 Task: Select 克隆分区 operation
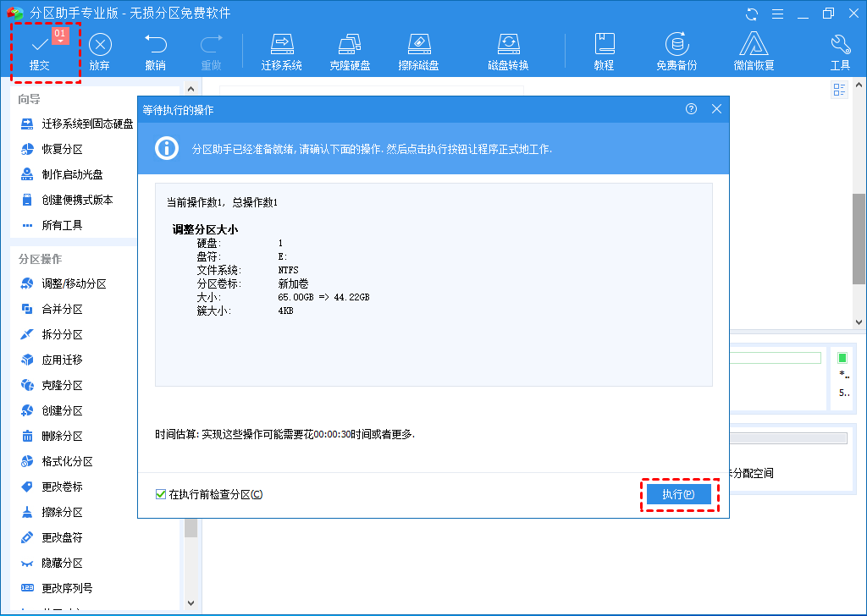coord(52,386)
